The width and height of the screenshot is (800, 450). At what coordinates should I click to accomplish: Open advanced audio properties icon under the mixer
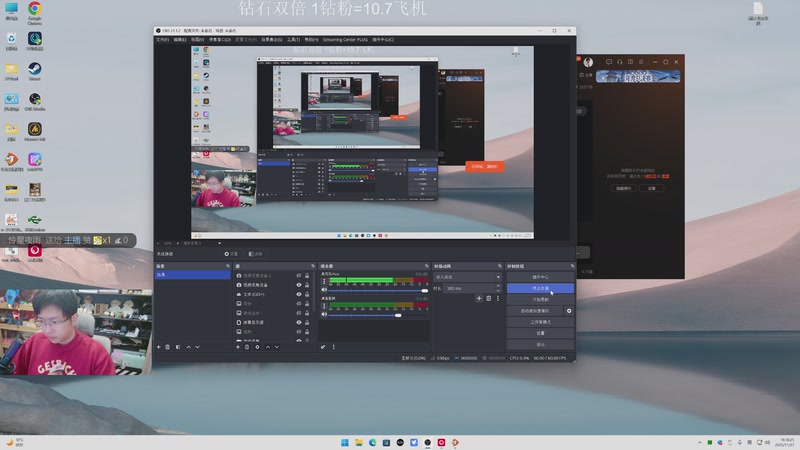click(323, 347)
